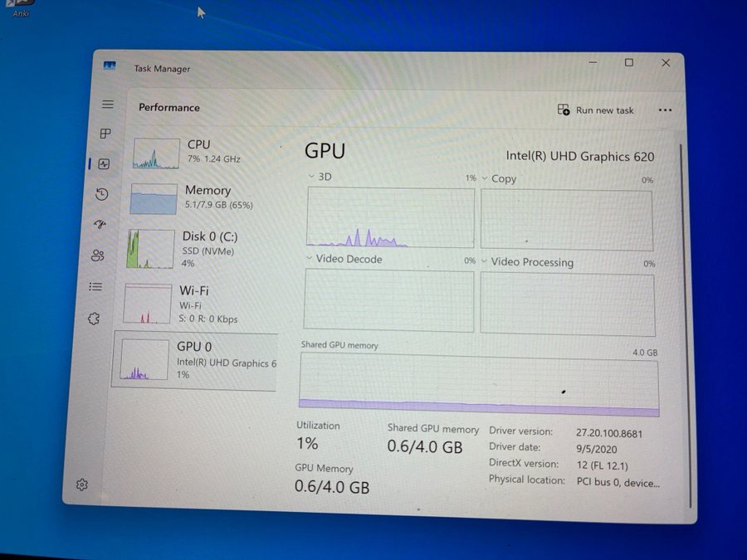Click the three-dot more options button
This screenshot has height=560, width=747.
coord(664,110)
